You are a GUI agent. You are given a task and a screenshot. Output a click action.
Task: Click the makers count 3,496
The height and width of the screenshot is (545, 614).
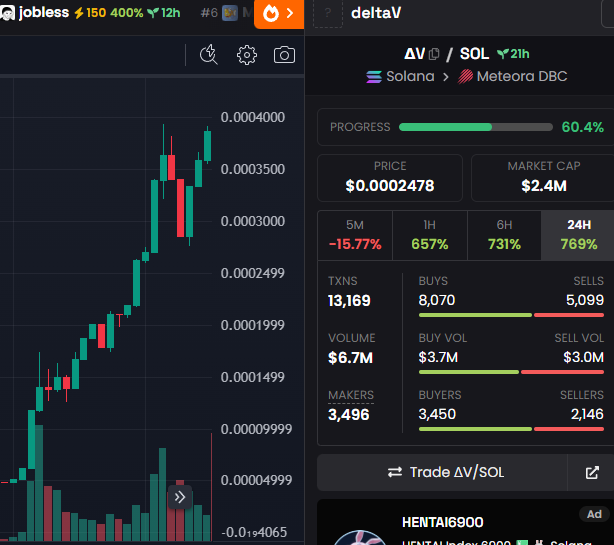(349, 415)
